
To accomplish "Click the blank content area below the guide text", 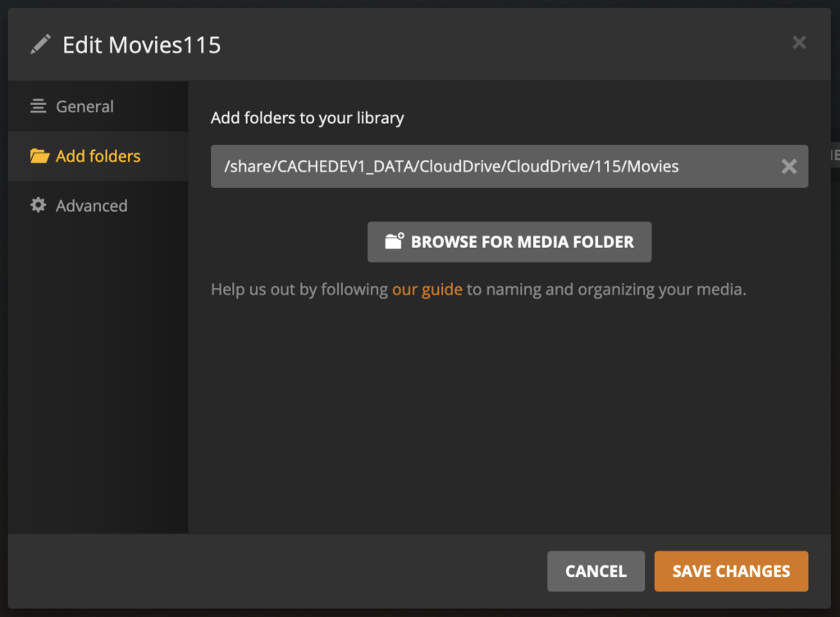I will tap(509, 410).
